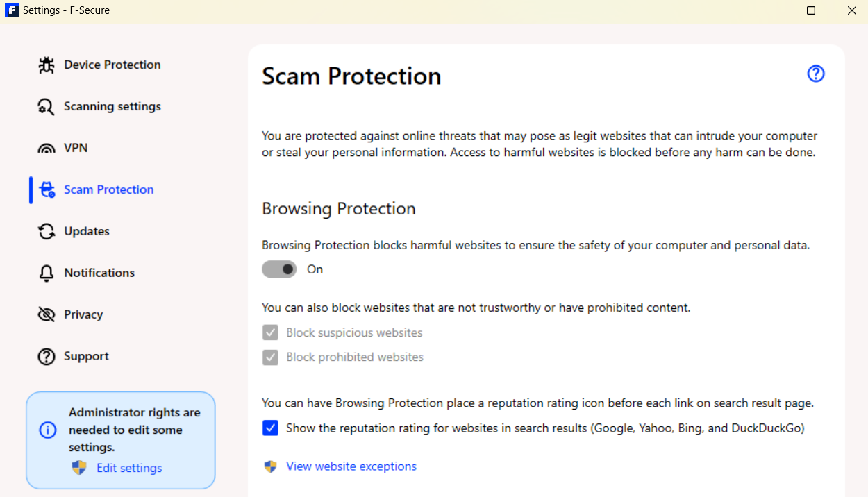The image size is (868, 497).
Task: Toggle Block prohibited websites
Action: point(270,357)
